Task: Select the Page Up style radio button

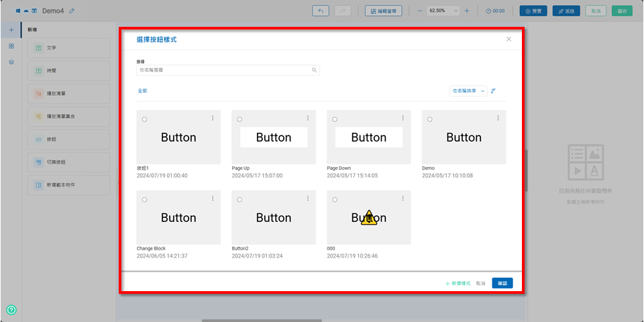Action: click(239, 119)
